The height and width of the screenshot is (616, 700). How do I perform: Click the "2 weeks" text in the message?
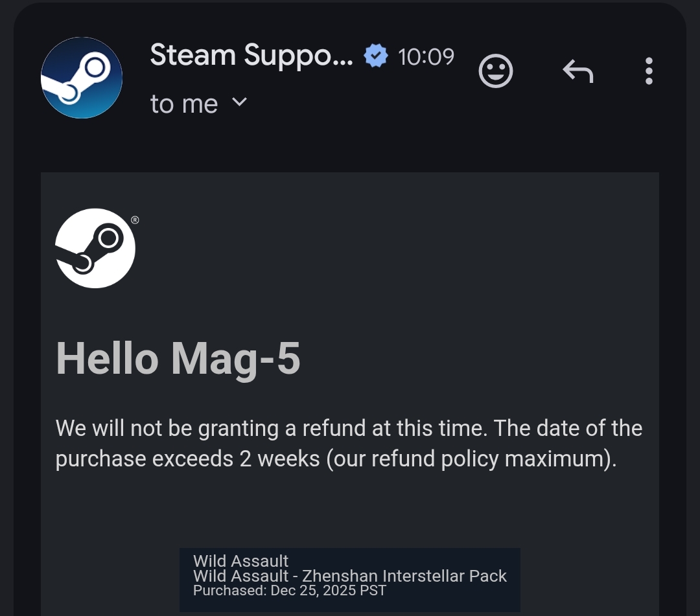279,459
